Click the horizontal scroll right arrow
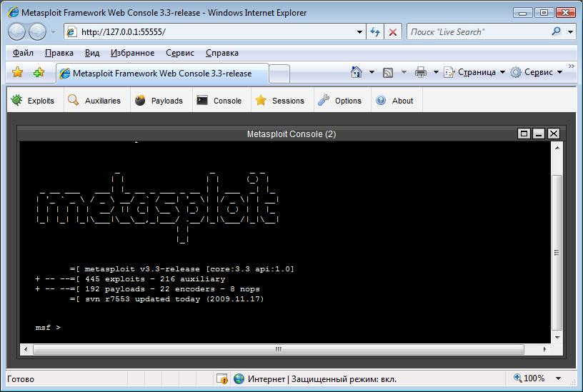 [x=544, y=349]
